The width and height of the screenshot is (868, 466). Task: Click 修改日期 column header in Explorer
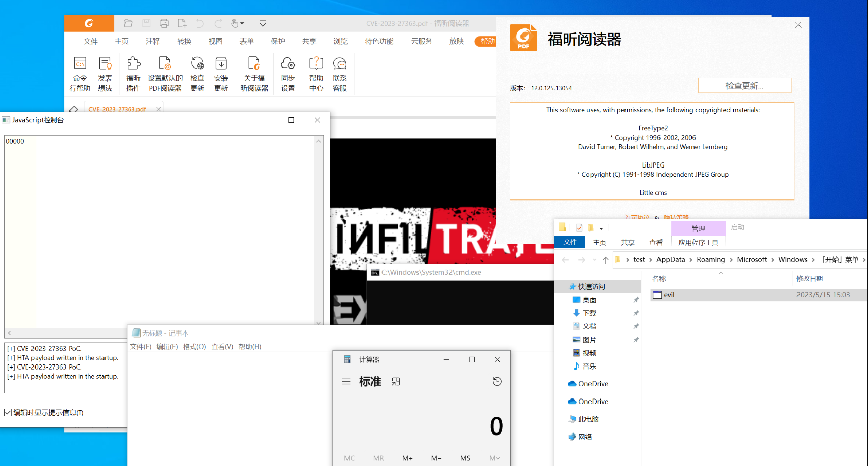tap(810, 278)
